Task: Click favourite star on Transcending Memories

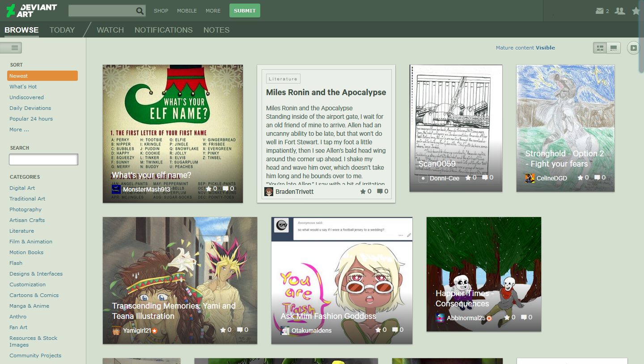Action: click(223, 330)
